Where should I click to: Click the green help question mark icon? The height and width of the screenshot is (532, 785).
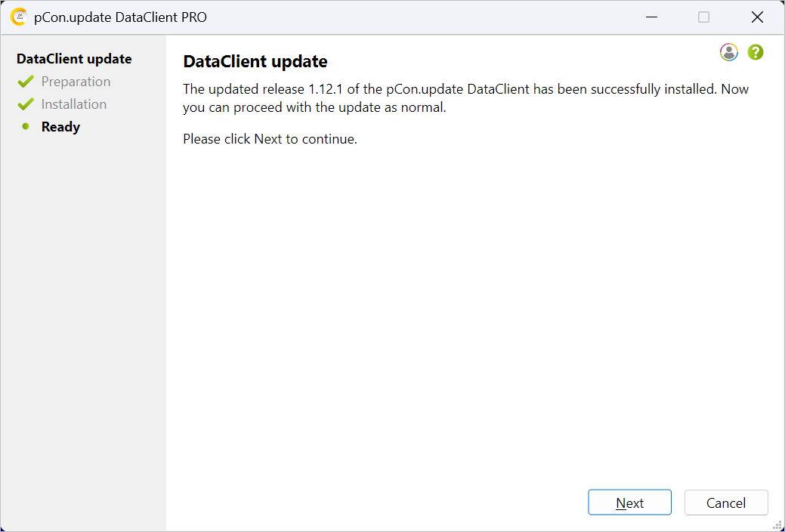coord(756,52)
